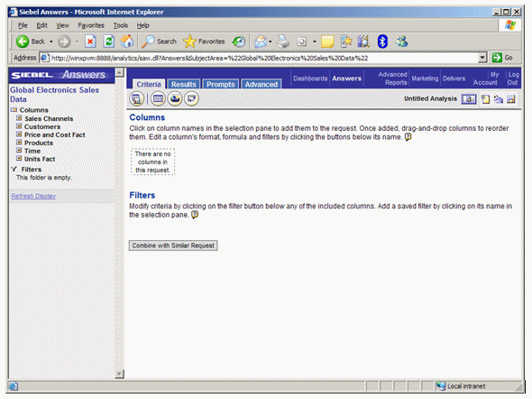Click the URL address input field
This screenshot has height=399, width=532.
(263, 58)
